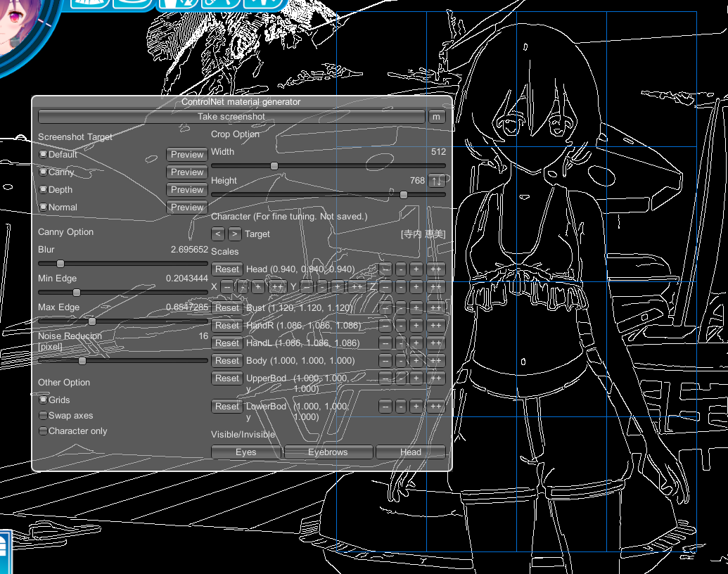Image resolution: width=728 pixels, height=574 pixels.
Task: Increase UpperBody scale with + button
Action: pos(416,378)
